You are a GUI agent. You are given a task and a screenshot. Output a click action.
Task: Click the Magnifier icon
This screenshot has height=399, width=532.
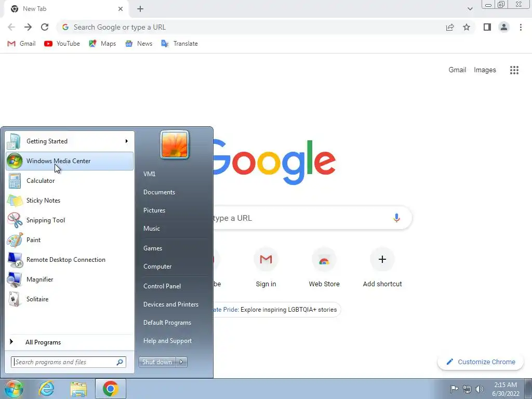[x=15, y=279]
